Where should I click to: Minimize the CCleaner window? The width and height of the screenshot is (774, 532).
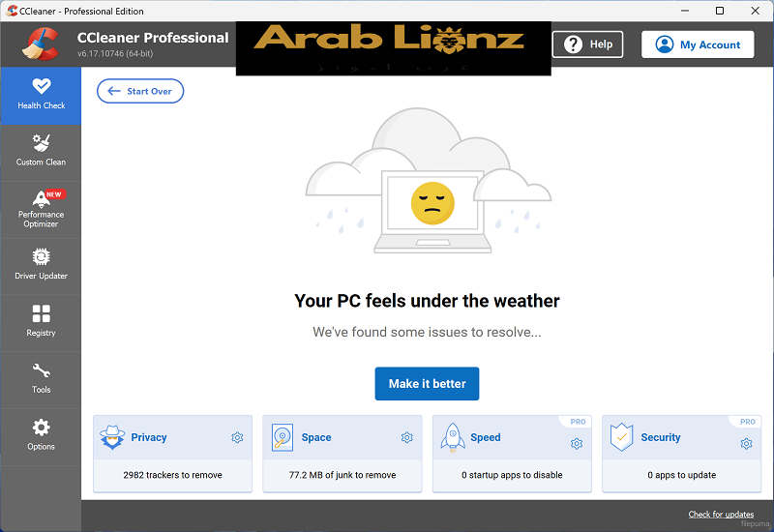[x=685, y=11]
